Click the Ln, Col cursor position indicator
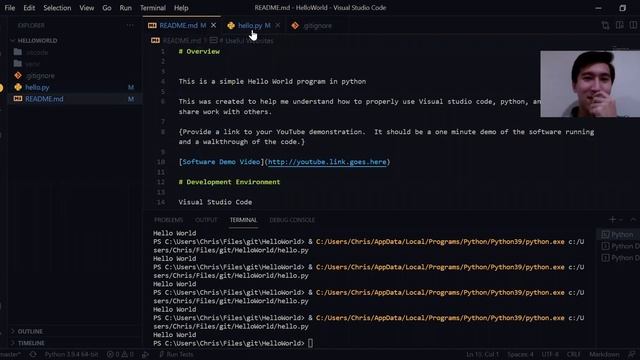 pos(482,354)
